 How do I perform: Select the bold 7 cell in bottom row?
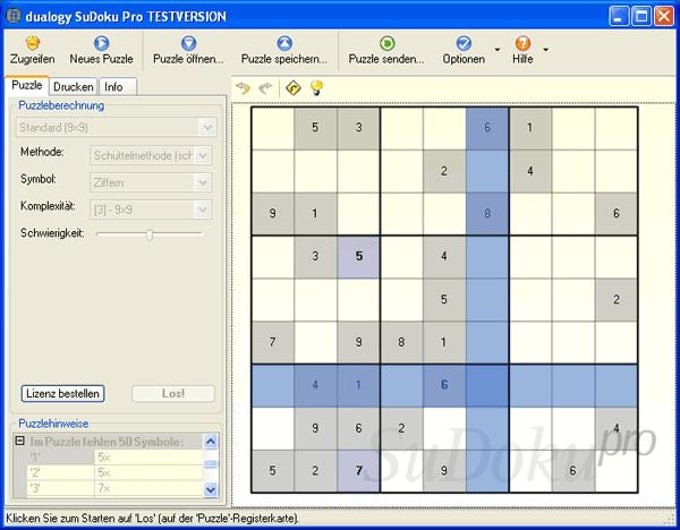coord(359,471)
